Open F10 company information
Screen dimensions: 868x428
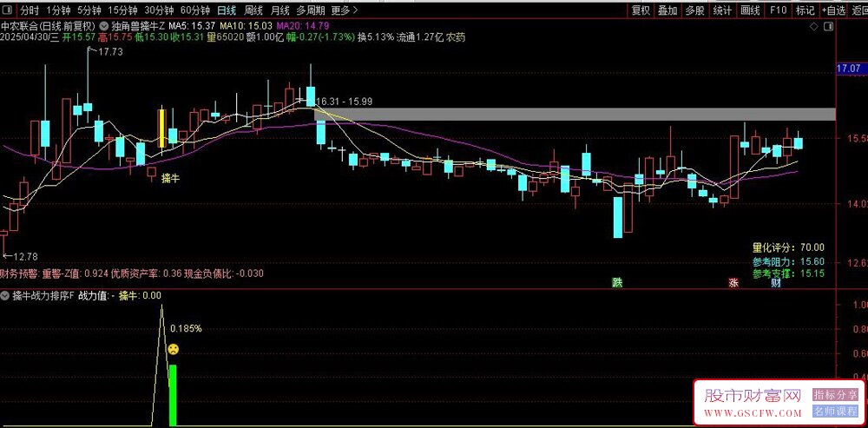pos(778,10)
